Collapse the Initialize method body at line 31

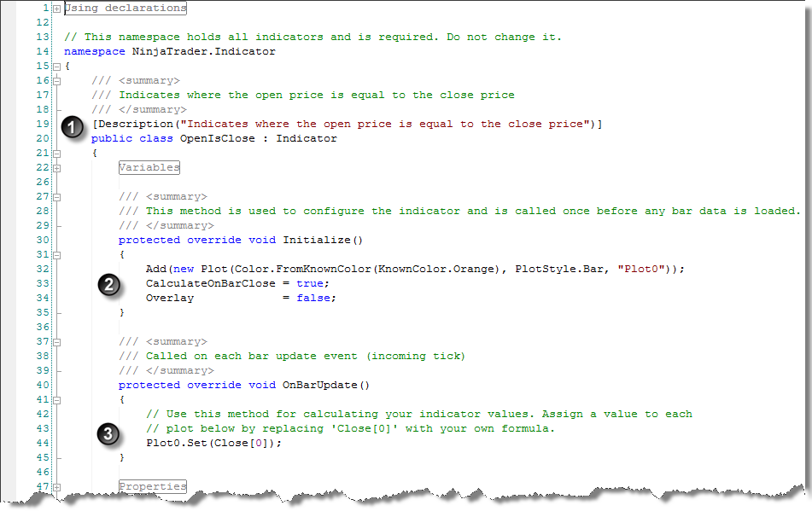[x=57, y=255]
